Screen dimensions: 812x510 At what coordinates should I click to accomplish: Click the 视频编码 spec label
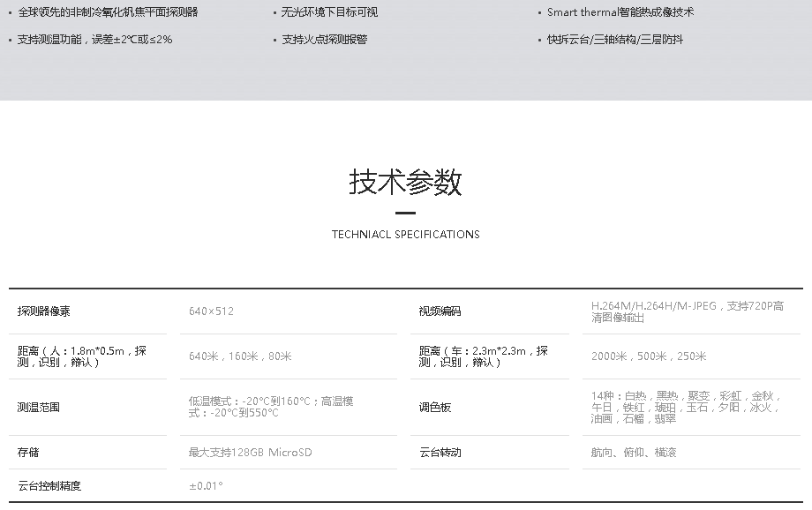[x=440, y=311]
